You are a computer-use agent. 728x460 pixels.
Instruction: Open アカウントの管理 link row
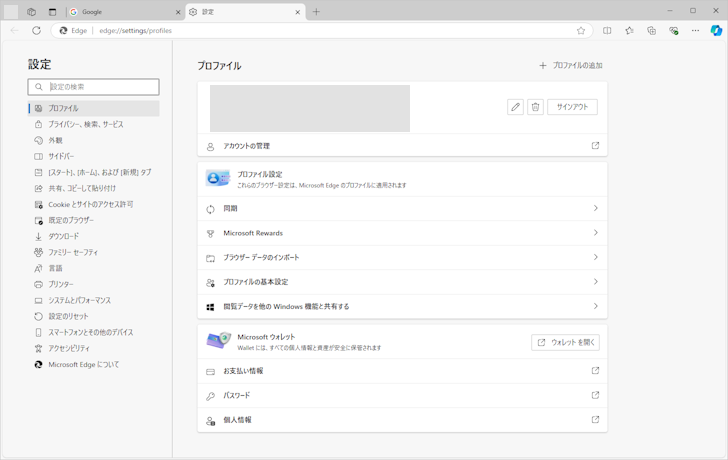tap(402, 146)
